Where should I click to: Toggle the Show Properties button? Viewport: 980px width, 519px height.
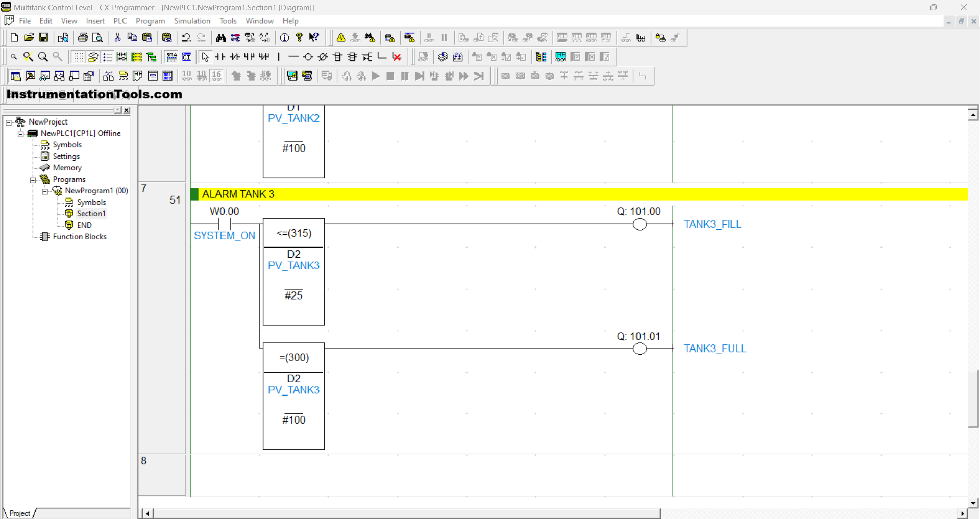(89, 76)
